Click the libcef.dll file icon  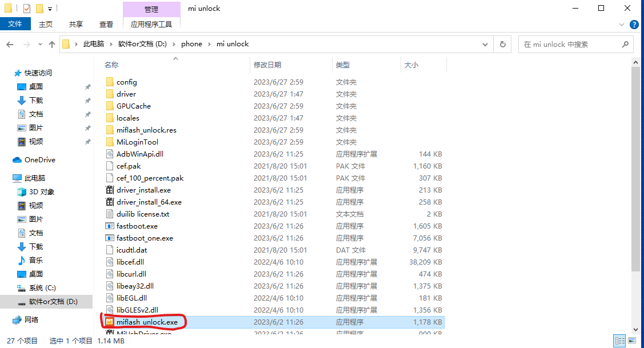pos(110,262)
